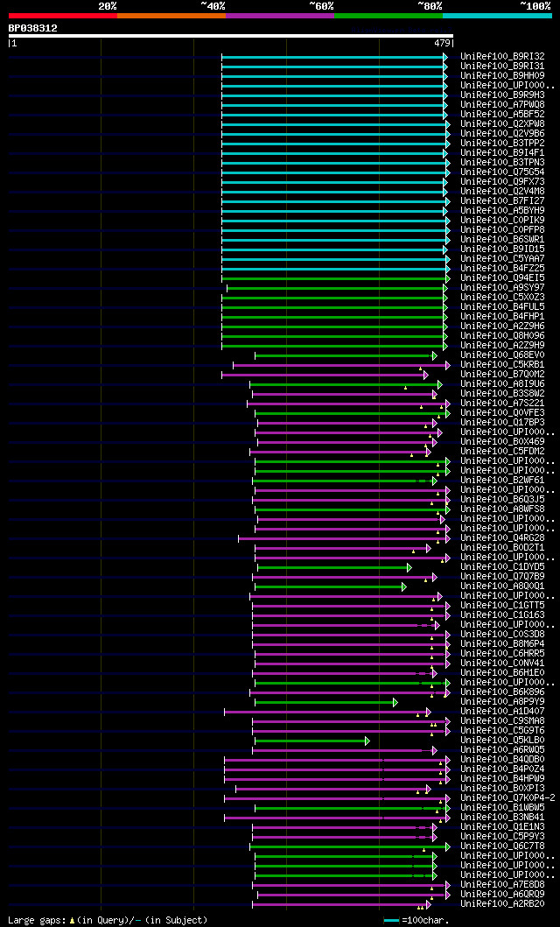Select the UniRef100_A7SZ21 label

(x=503, y=403)
